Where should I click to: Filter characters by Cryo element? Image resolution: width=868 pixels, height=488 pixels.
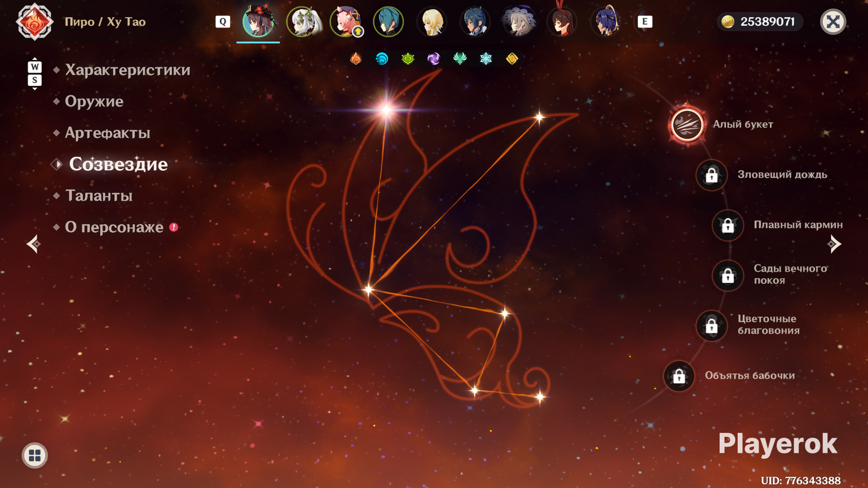pyautogui.click(x=486, y=59)
